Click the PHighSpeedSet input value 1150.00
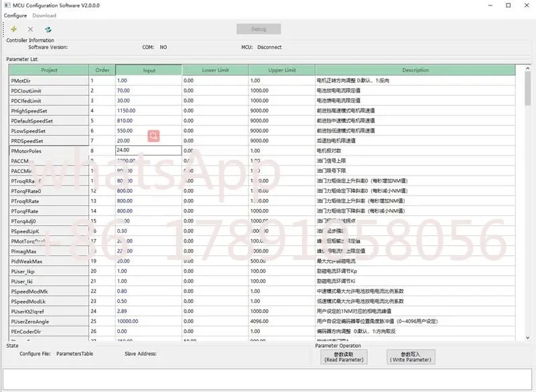This screenshot has height=392, width=536. click(x=126, y=111)
